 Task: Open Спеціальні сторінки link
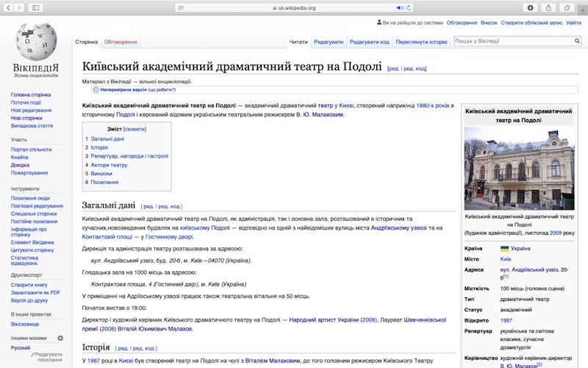pos(34,214)
